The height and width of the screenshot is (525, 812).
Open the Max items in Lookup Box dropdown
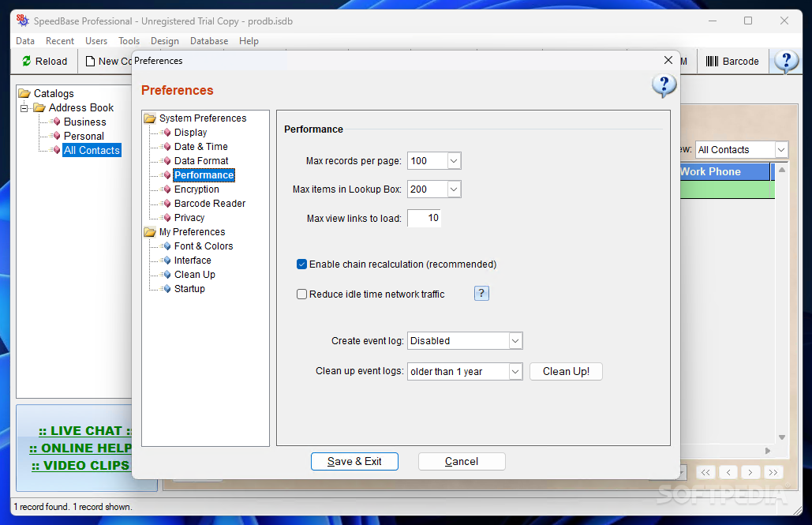click(454, 189)
